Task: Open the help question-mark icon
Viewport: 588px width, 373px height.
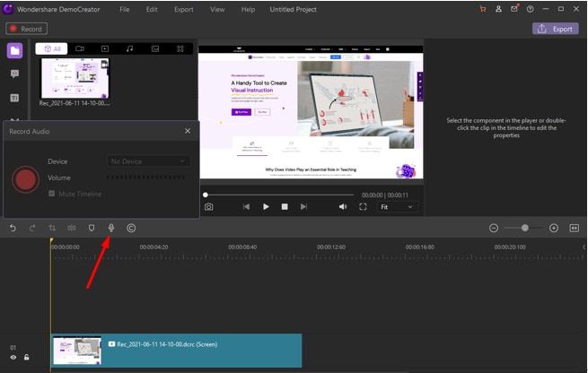Action: pos(530,9)
